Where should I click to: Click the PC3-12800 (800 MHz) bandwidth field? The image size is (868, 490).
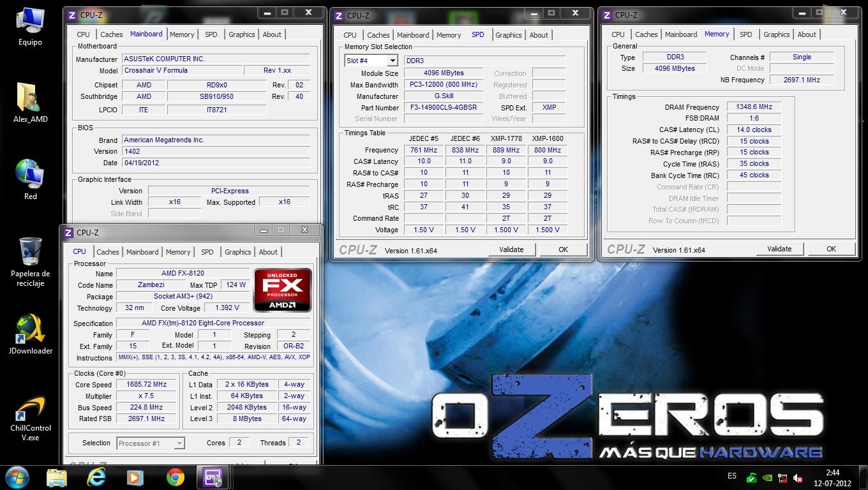click(443, 85)
